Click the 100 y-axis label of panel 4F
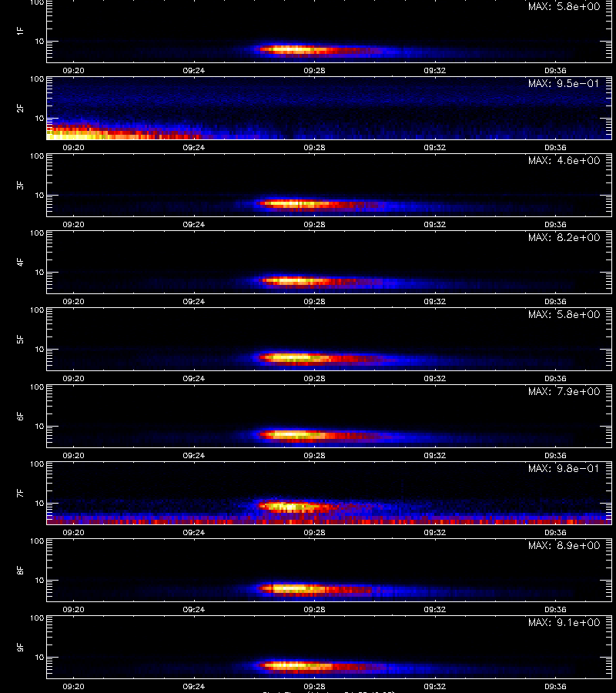 (37, 233)
